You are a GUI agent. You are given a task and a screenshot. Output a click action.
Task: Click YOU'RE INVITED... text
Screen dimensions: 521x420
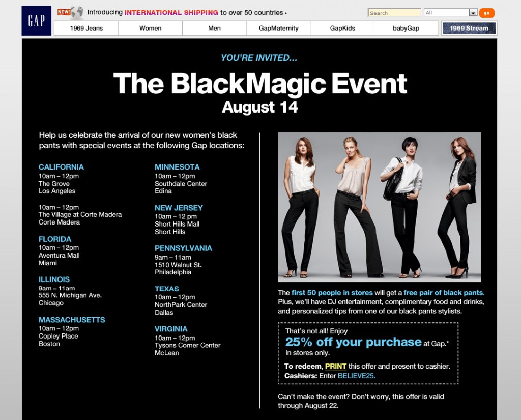point(259,58)
